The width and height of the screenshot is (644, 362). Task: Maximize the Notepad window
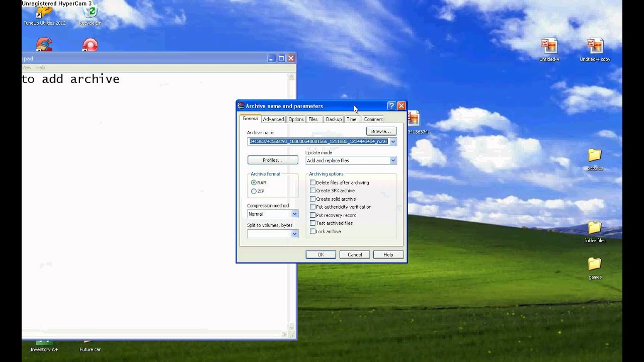(x=281, y=58)
